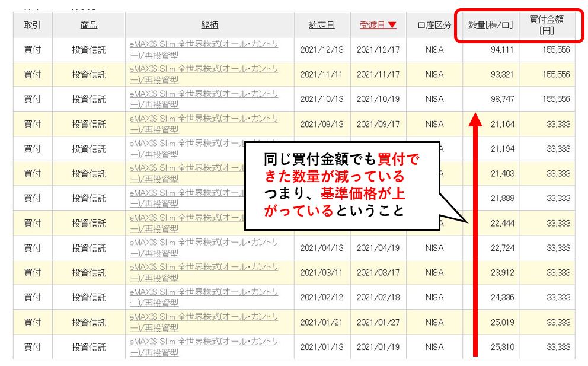588x366 pixels.
Task: Click the 33,333 amount in the 21,164 row
Action: (x=558, y=124)
